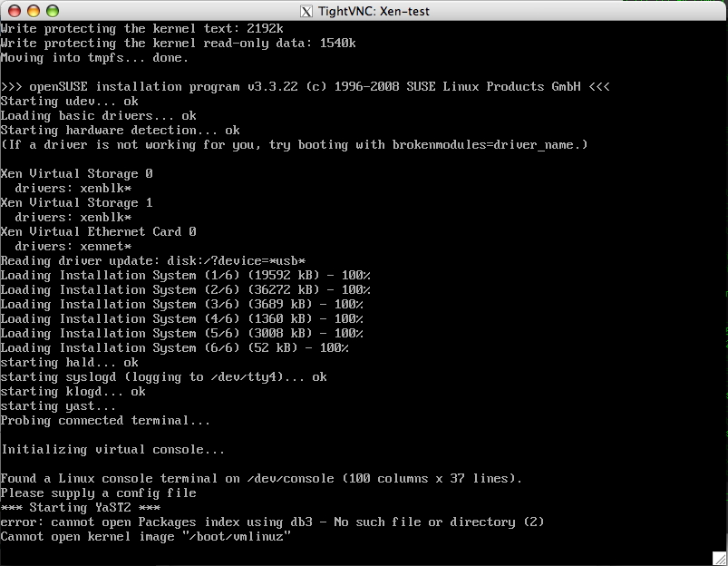This screenshot has height=566, width=728.
Task: Click the 'starting klogd... ok' line
Action: point(73,391)
